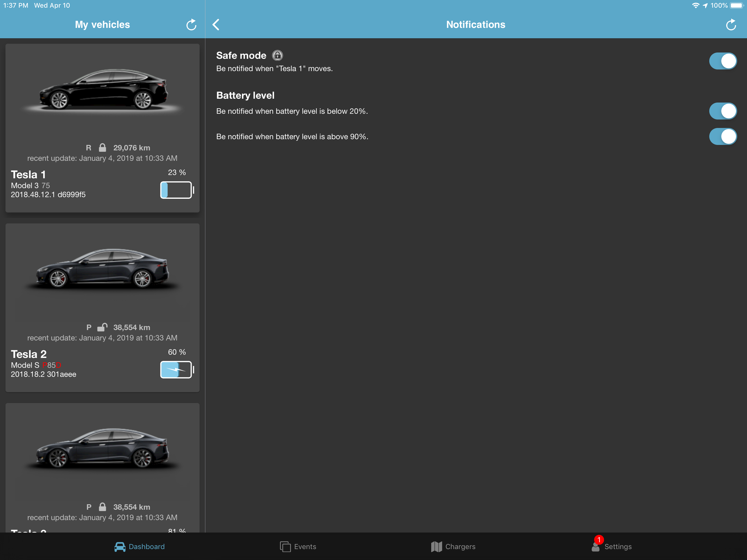Select the Tesla 1 Model 3 image
747x560 pixels.
(x=103, y=90)
